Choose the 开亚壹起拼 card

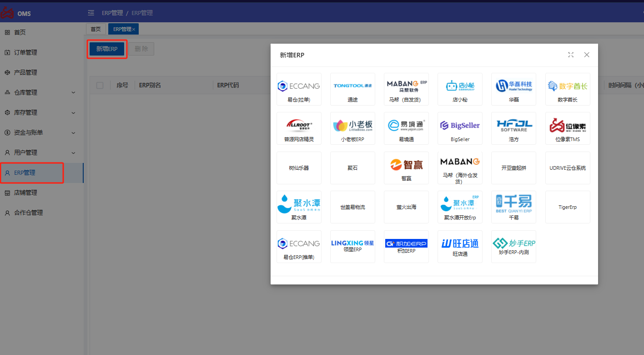click(513, 168)
